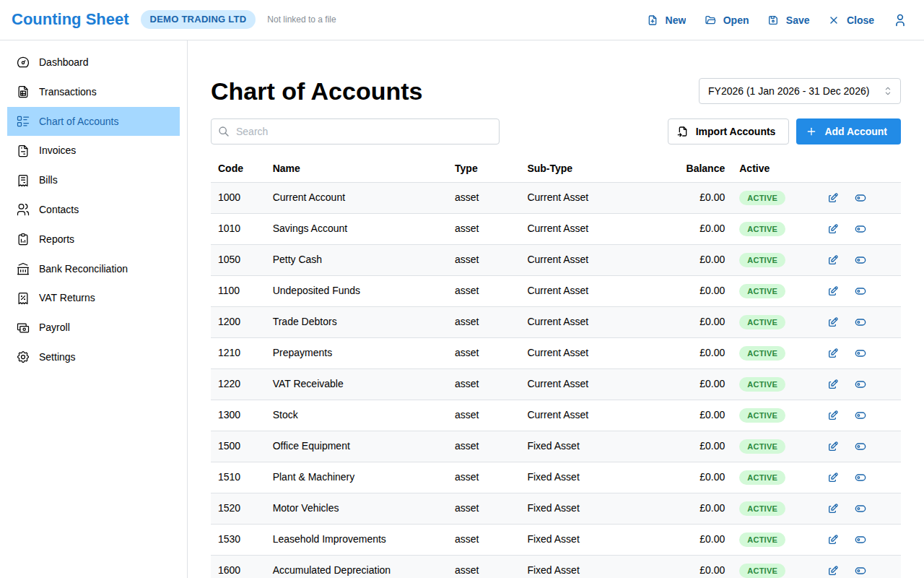Edit the Trade Debtors account
This screenshot has width=924, height=578.
tap(833, 322)
